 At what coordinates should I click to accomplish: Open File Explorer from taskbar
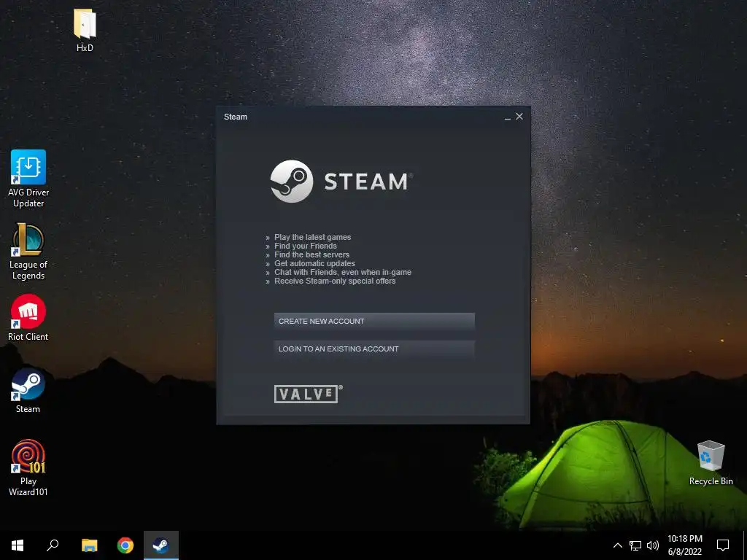pyautogui.click(x=90, y=545)
